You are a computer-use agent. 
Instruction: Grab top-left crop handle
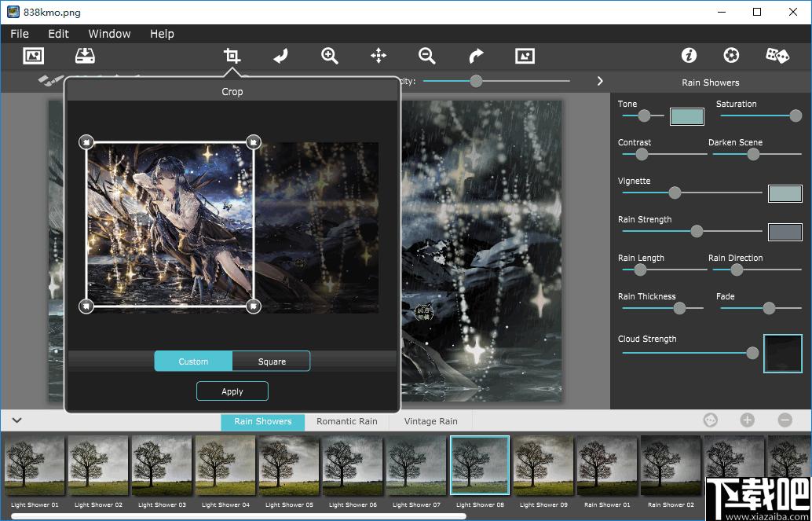click(86, 141)
